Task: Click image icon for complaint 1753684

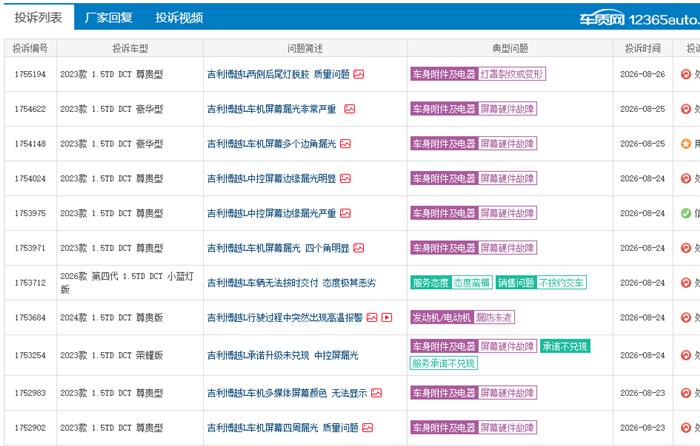Action: 372,318
